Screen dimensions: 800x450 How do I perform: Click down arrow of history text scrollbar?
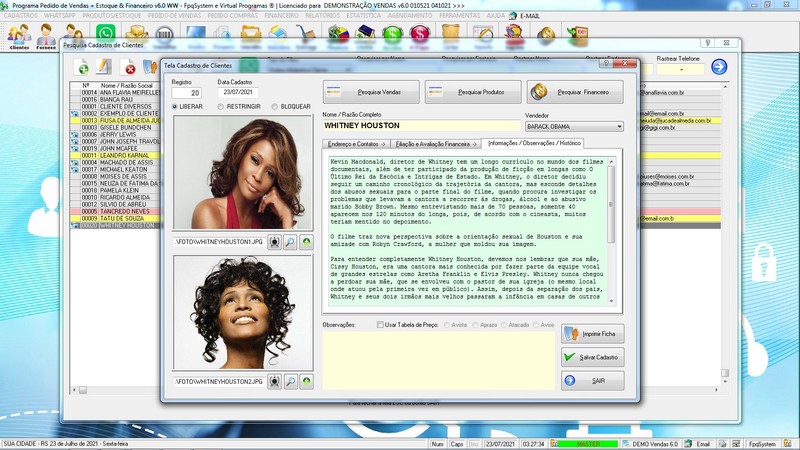pos(611,302)
